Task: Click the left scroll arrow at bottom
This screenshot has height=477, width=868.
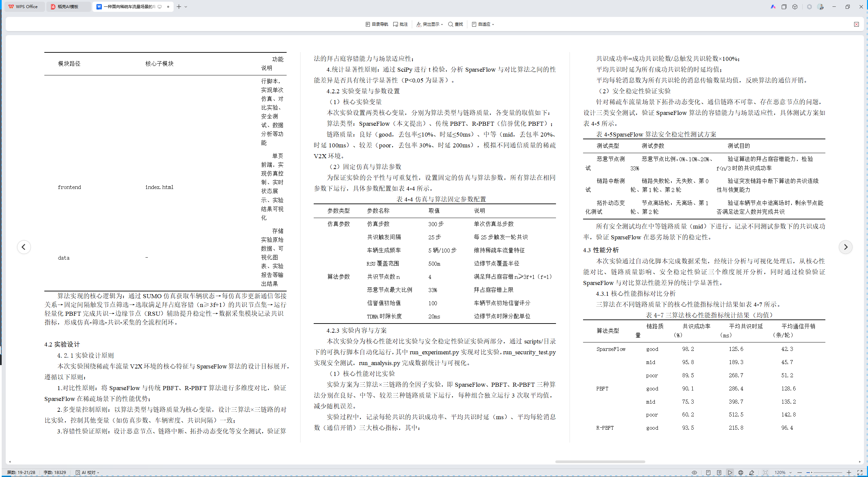Action: [x=10, y=462]
